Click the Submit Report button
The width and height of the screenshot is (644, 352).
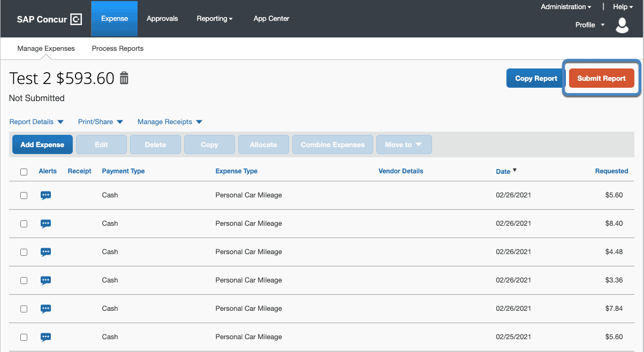click(x=601, y=78)
